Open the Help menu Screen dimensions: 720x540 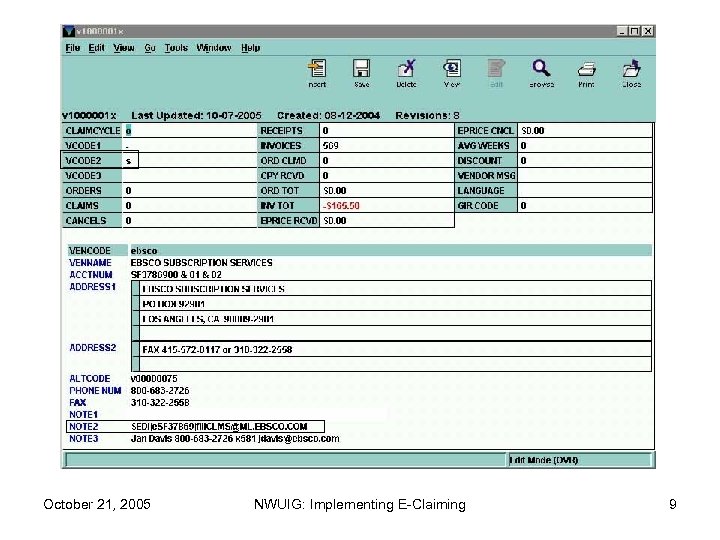click(251, 48)
